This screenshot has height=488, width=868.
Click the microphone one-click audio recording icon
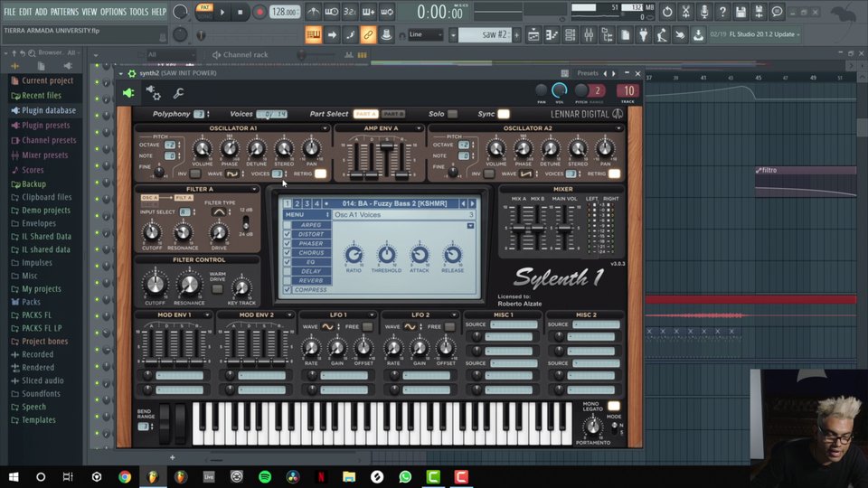[x=704, y=12]
